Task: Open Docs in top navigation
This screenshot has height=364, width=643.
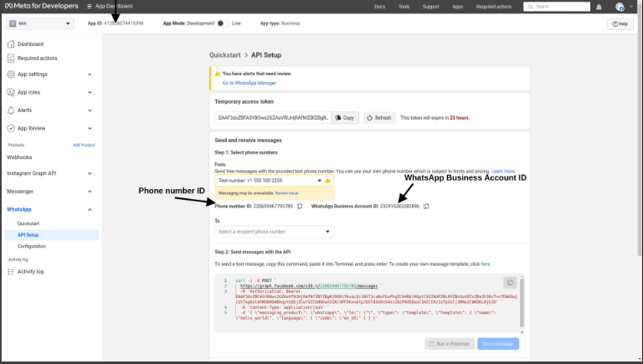Action: pos(380,7)
